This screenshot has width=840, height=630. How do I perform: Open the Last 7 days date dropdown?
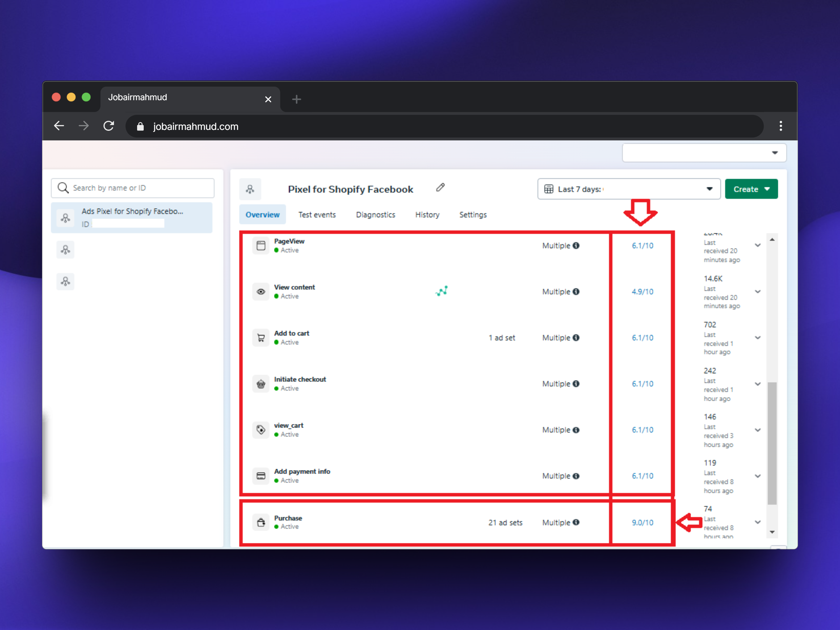629,189
